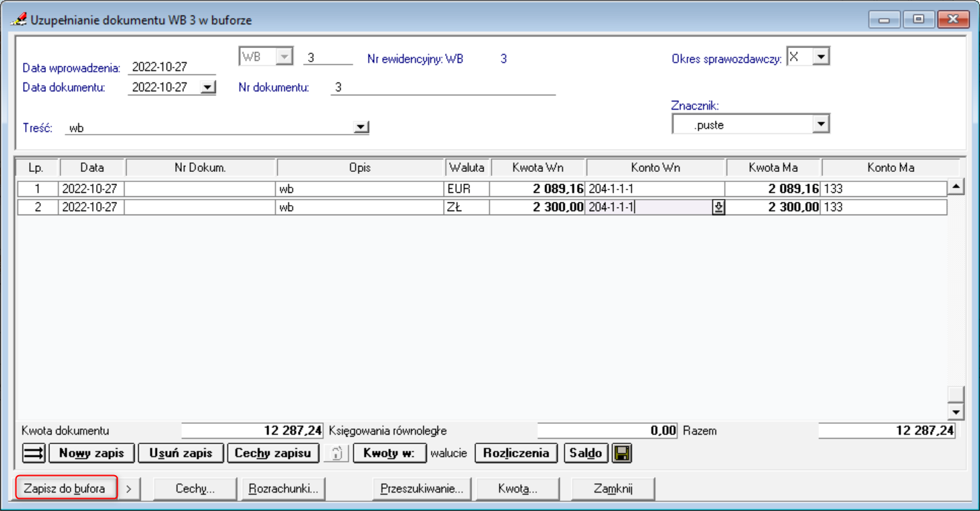Image resolution: width=980 pixels, height=511 pixels.
Task: Select the EUR currency cell in row 1
Action: coord(467,189)
